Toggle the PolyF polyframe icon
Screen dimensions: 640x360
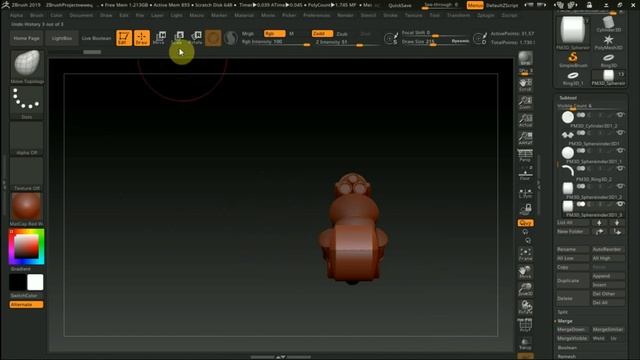525,325
